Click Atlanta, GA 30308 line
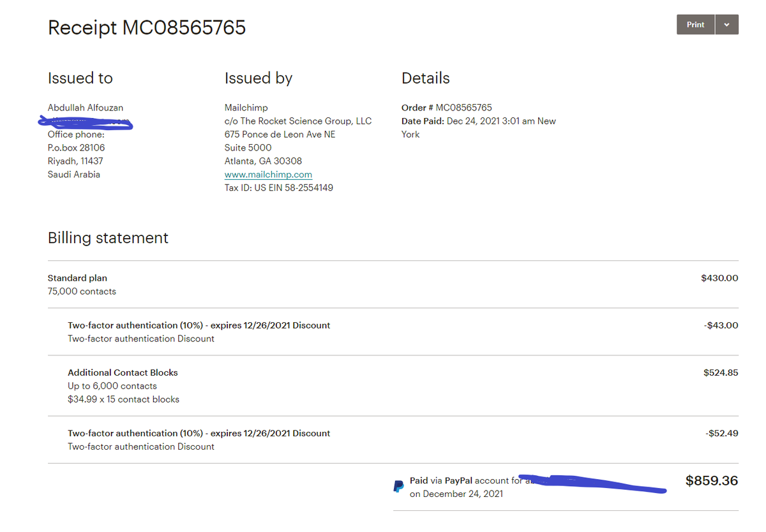766x532 pixels. pos(264,161)
